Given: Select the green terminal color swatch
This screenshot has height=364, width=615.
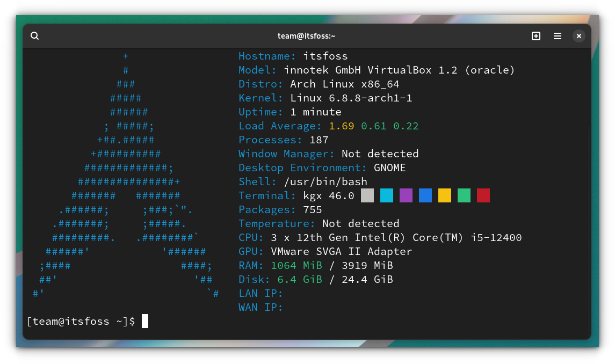Looking at the screenshot, I should point(464,195).
